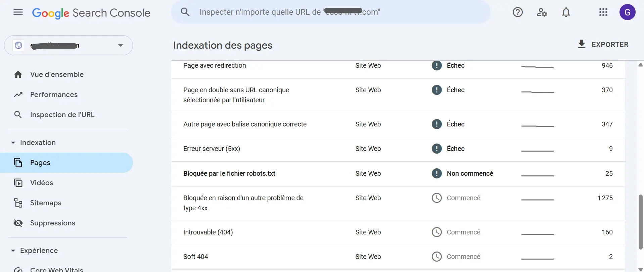644x272 pixels.
Task: Click the Export download icon
Action: [x=582, y=44]
